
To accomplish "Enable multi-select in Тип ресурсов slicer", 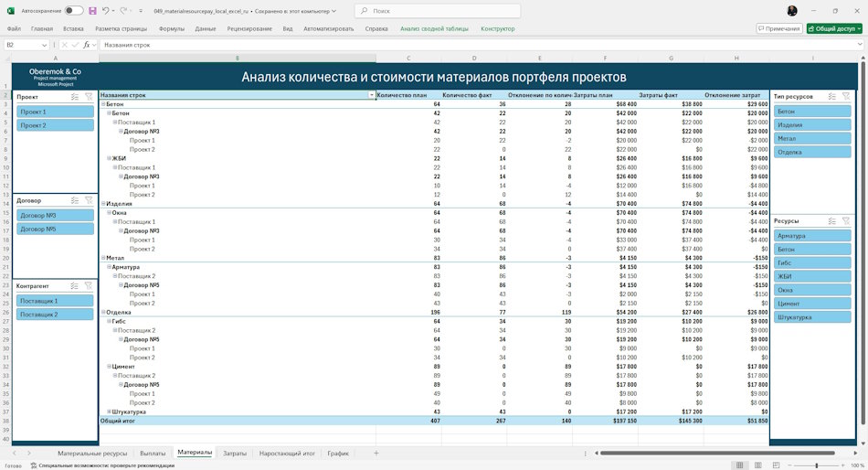I will pyautogui.click(x=832, y=96).
